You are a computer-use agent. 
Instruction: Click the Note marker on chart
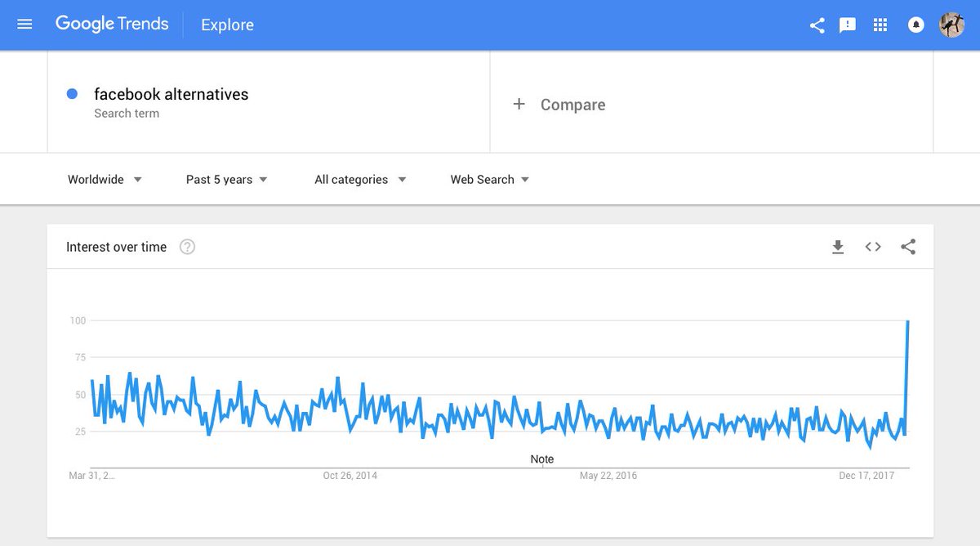pos(542,459)
